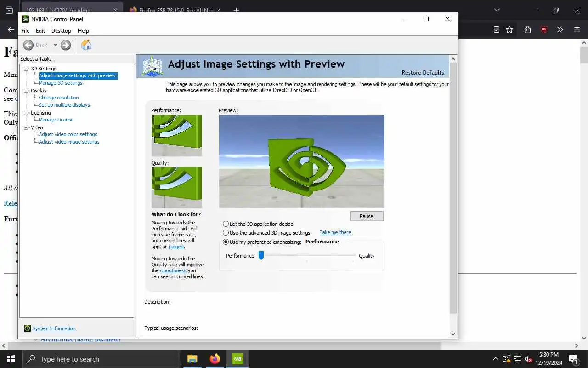Open the Windows Start menu
Screen dimensions: 588x368
(x=11, y=359)
